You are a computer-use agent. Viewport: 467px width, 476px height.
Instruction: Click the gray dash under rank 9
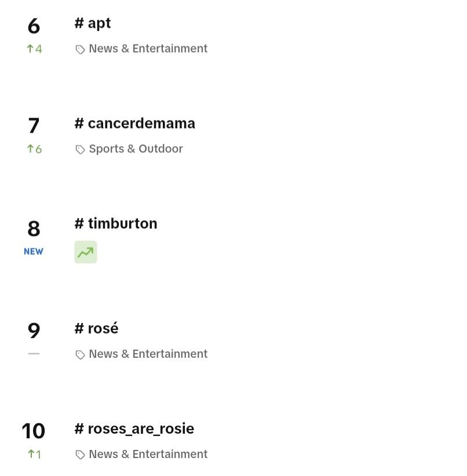[34, 354]
